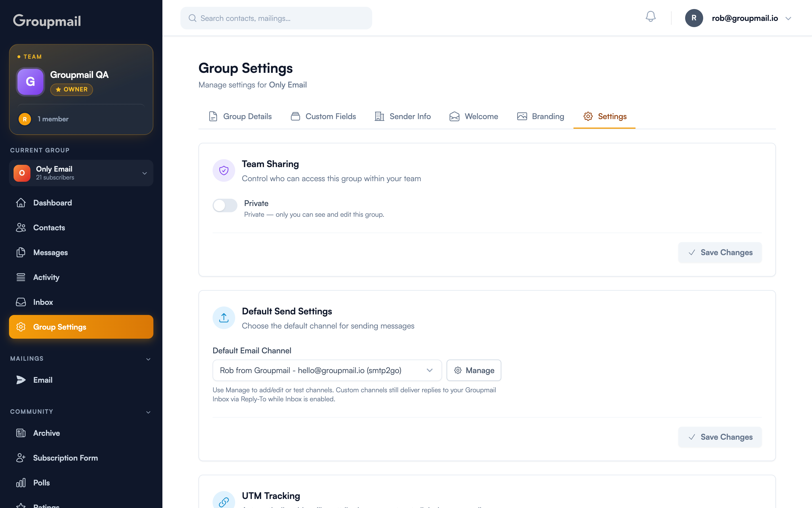Collapse the Mailings section
The width and height of the screenshot is (812, 508).
[148, 359]
